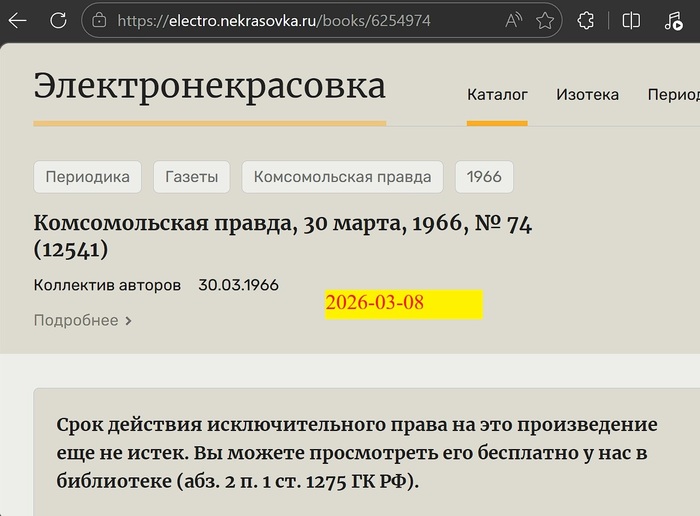Select the Периодика breadcrumb tag
Viewport: 700px width, 516px height.
[88, 177]
